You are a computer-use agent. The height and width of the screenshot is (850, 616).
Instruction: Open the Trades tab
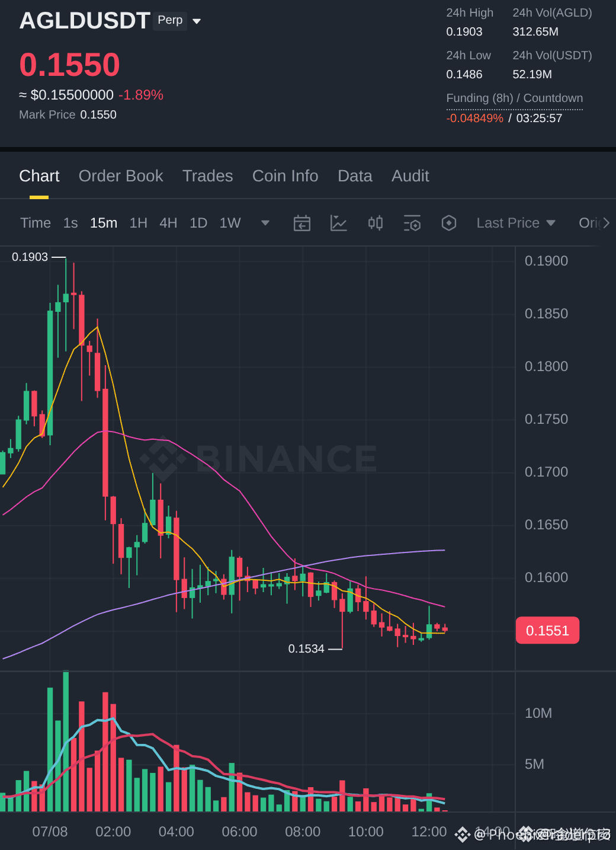pyautogui.click(x=207, y=176)
